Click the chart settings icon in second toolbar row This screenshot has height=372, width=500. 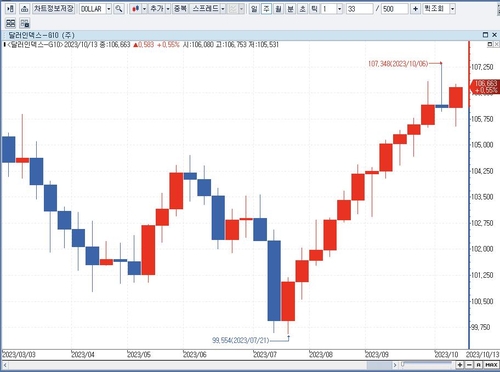pyautogui.click(x=25, y=23)
